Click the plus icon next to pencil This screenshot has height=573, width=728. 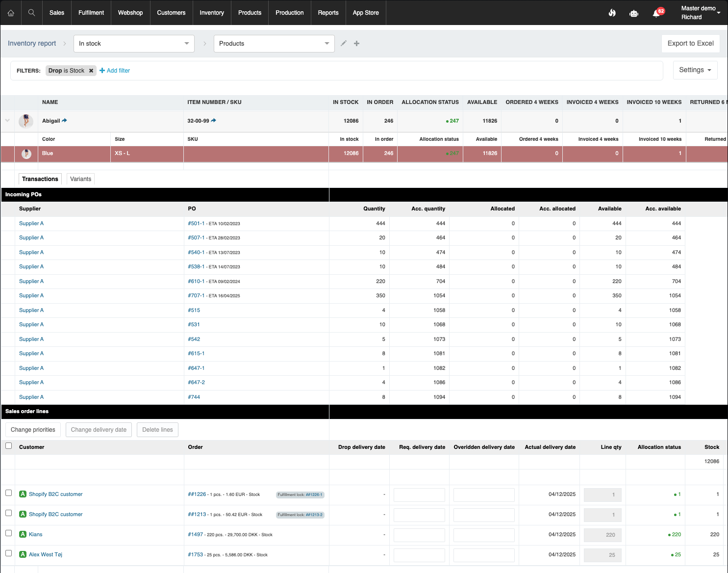tap(357, 44)
